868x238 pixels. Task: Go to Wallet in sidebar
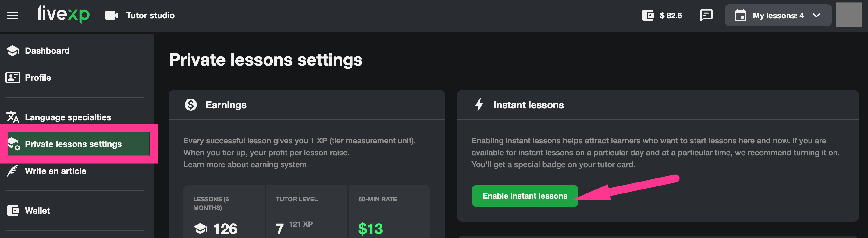click(x=37, y=211)
